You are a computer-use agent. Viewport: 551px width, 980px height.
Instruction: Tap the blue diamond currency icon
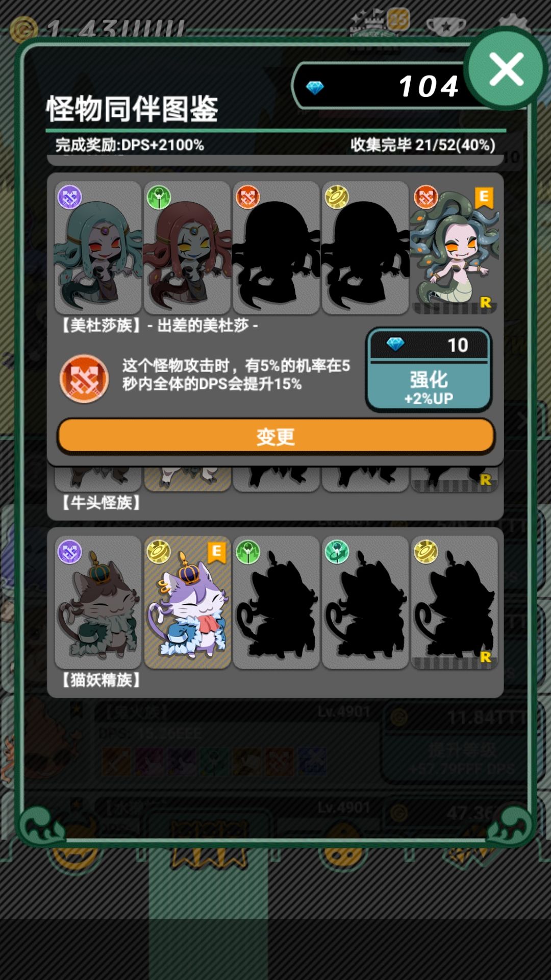[x=315, y=88]
